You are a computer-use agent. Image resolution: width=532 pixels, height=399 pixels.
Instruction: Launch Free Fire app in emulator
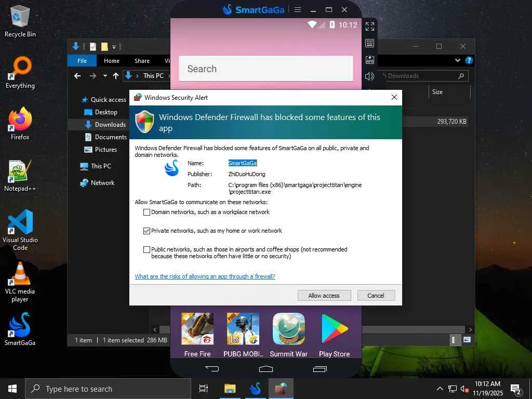[197, 335]
